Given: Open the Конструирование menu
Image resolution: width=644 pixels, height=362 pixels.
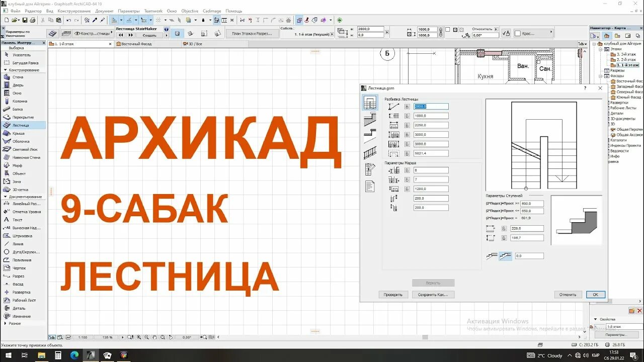Looking at the screenshot, I should pos(74,11).
